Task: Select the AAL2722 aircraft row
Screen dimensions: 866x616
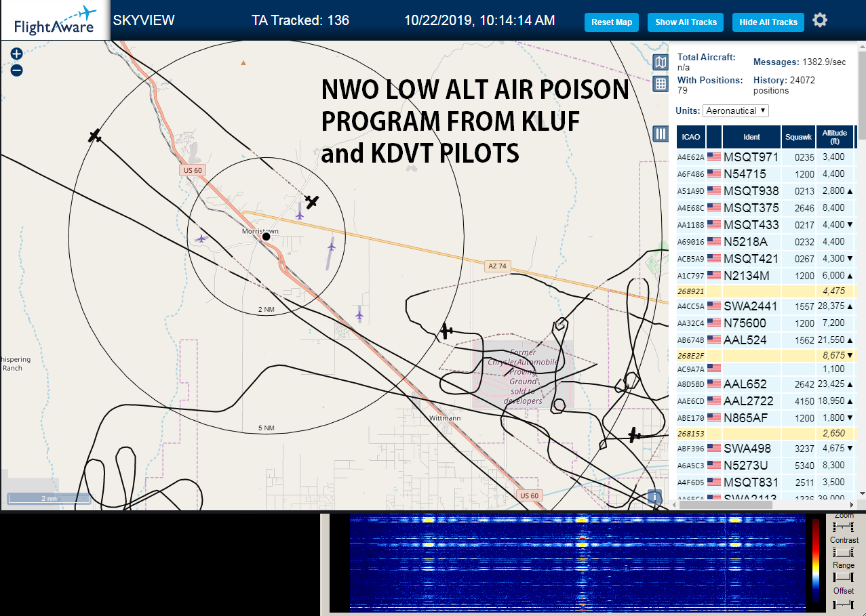Action: (766, 401)
